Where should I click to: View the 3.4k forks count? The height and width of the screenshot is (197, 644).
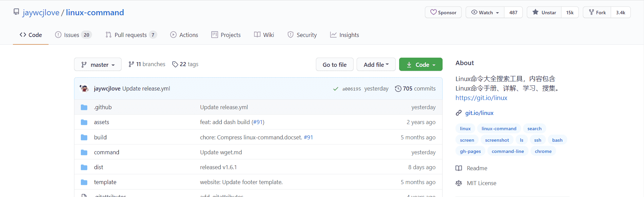click(x=621, y=12)
